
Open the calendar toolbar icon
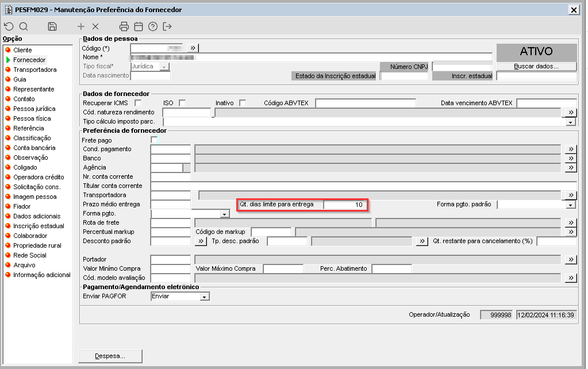[139, 26]
